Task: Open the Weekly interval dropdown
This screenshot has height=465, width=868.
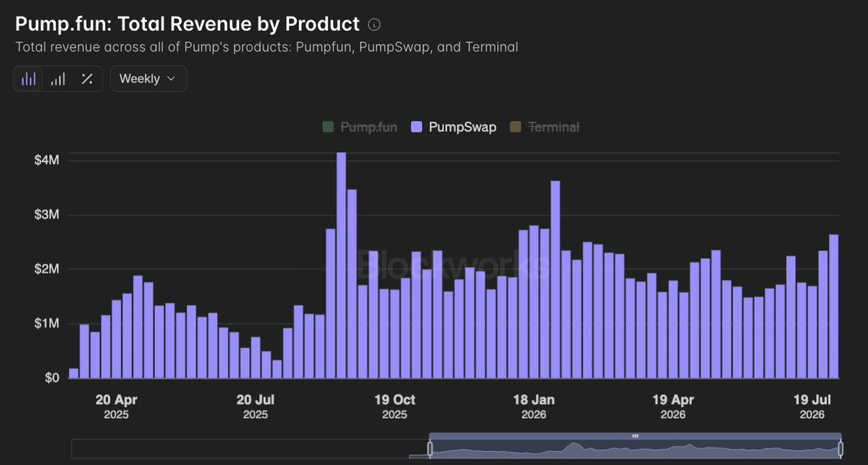Action: click(x=148, y=79)
